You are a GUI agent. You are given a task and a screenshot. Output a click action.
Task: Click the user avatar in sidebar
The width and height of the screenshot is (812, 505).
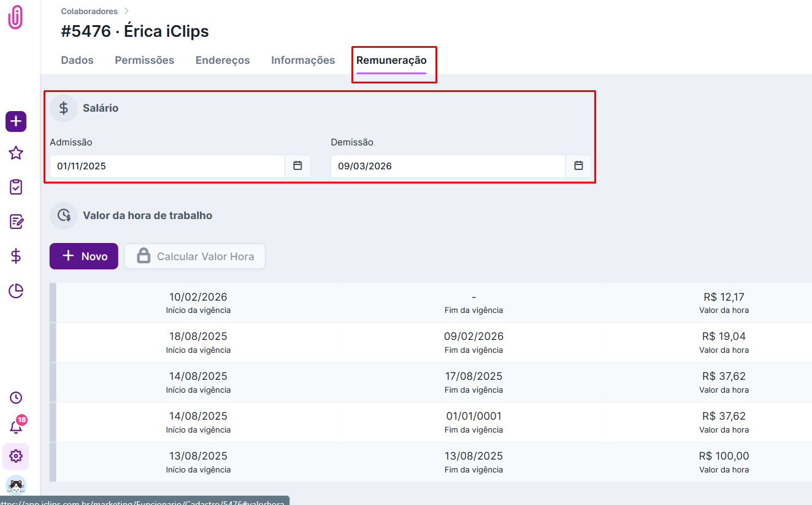(x=16, y=485)
